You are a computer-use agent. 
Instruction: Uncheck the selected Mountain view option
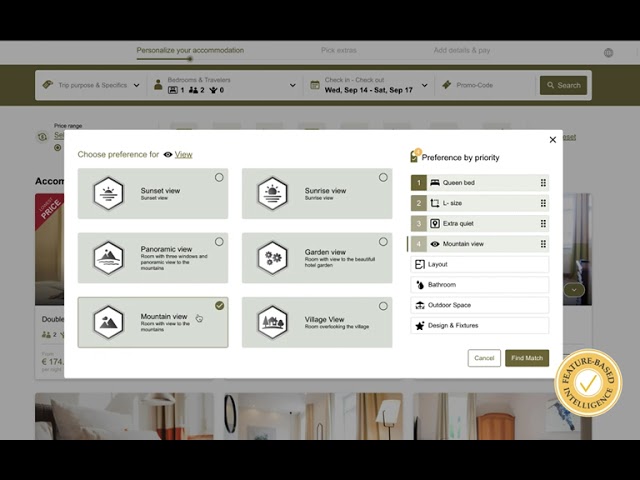click(x=219, y=306)
